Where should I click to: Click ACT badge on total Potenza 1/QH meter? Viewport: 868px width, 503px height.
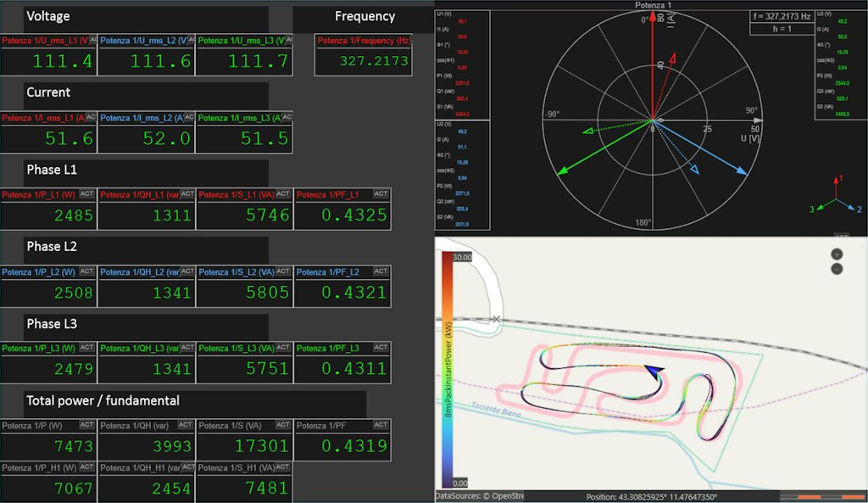coord(185,425)
